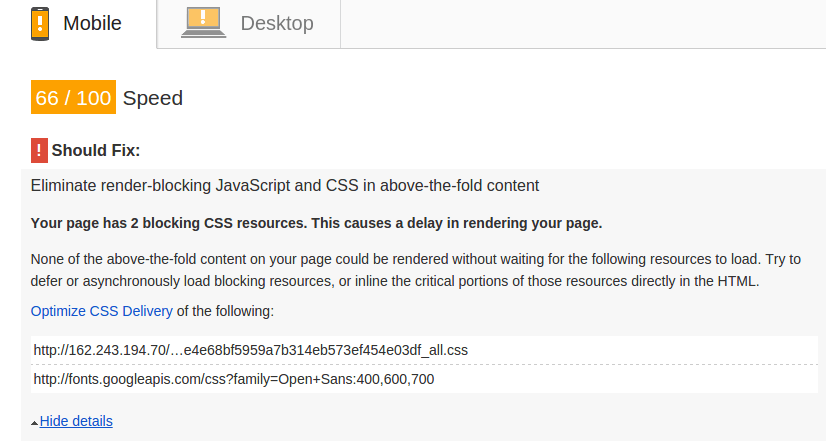Click the desktop laptop warning icon

coord(203,23)
